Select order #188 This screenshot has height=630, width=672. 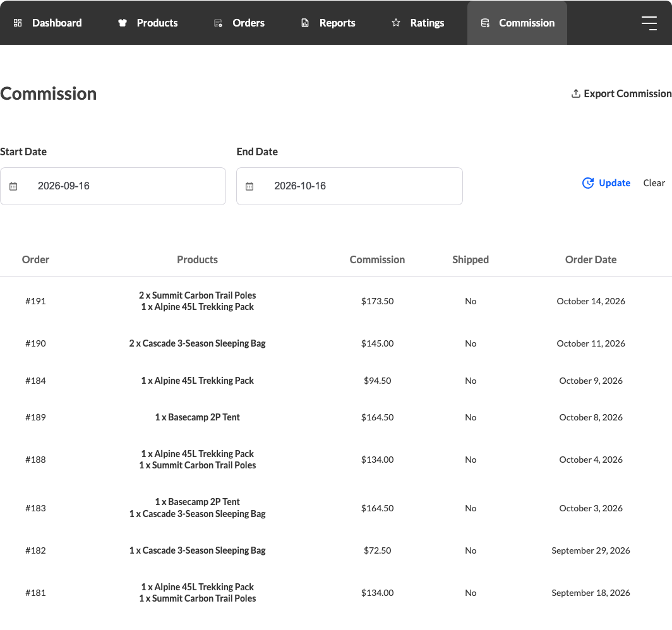pos(35,460)
